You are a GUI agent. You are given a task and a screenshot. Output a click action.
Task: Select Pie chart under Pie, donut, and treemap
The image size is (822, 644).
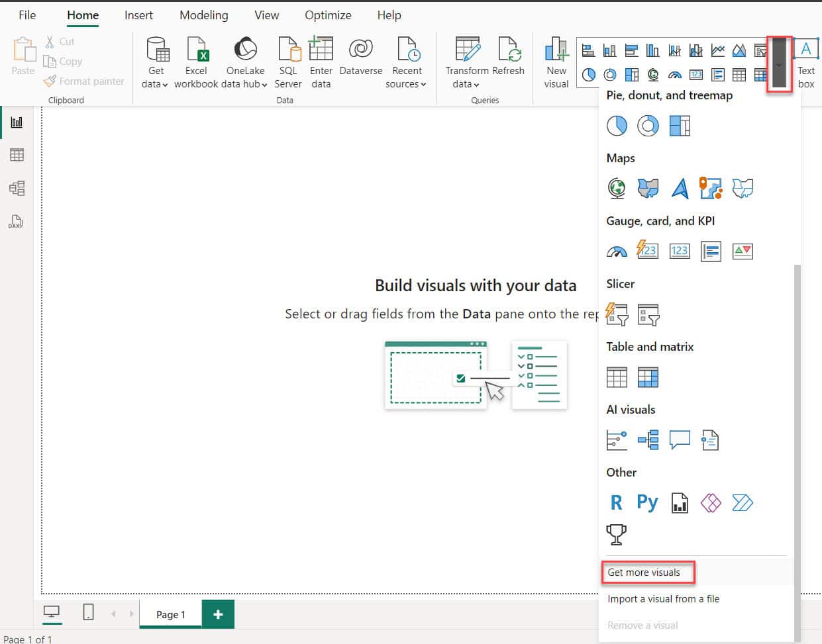point(617,125)
